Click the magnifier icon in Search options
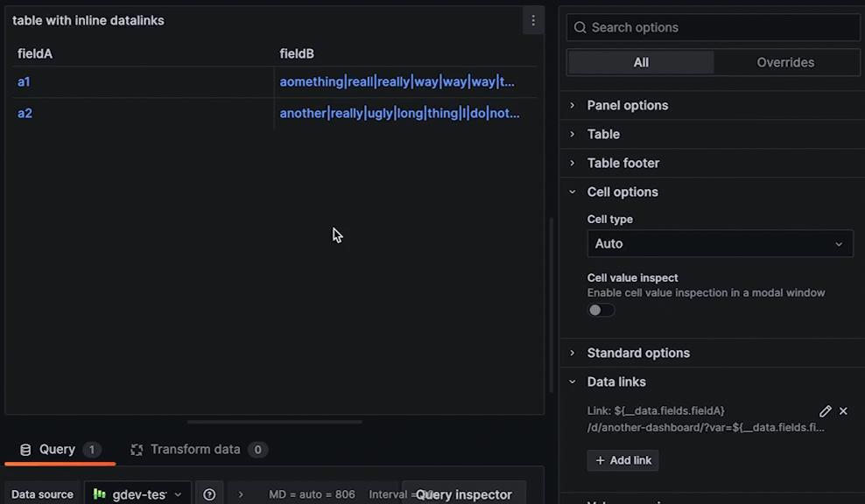 (580, 27)
